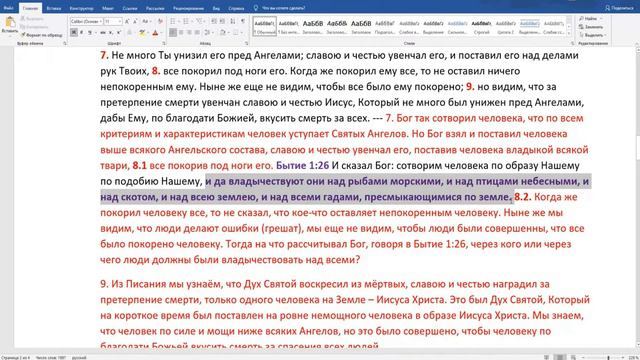Open the change case Aa dropdown
The image size is (640, 360).
click(146, 21)
